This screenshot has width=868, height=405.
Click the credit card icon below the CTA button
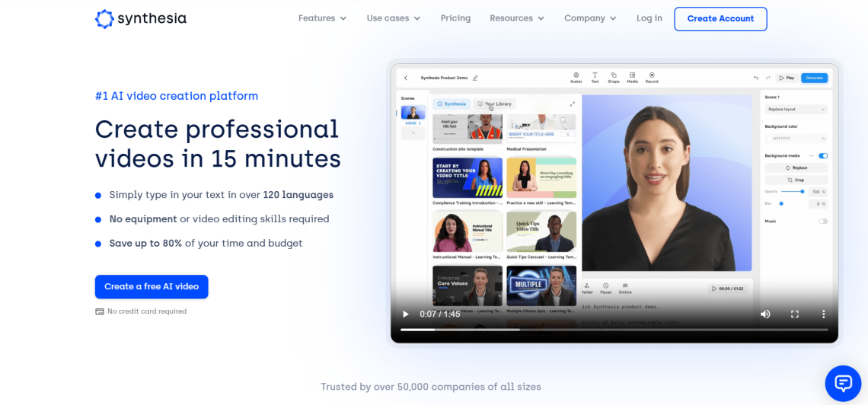[100, 311]
